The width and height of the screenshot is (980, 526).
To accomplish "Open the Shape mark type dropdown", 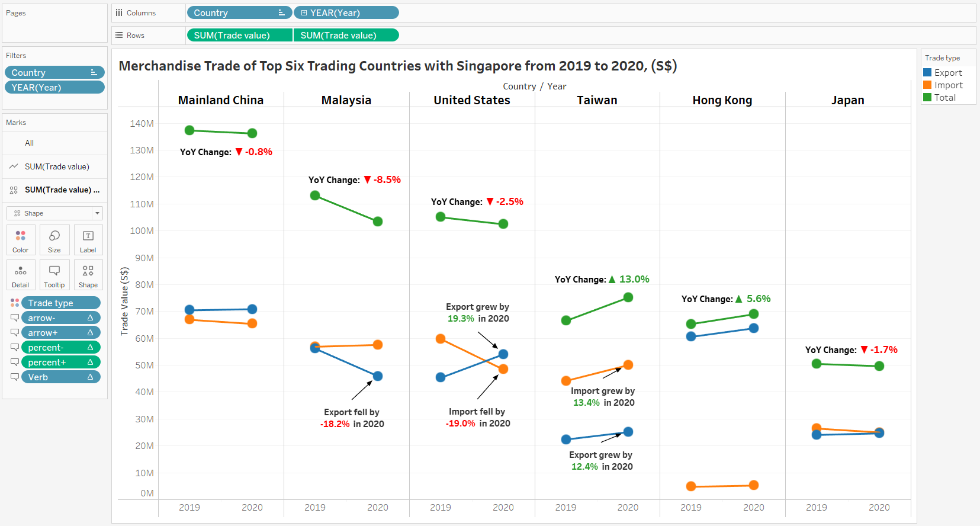I will tap(54, 213).
